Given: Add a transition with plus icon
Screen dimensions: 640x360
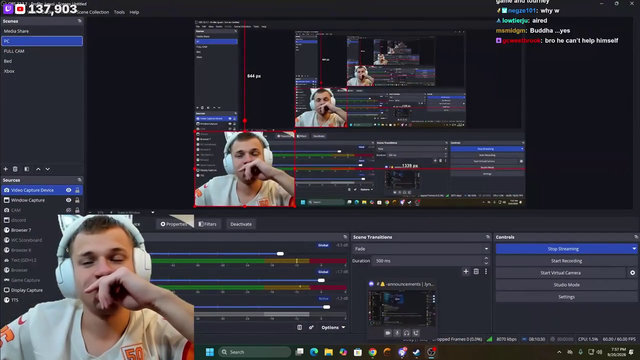Looking at the screenshot, I should [466, 271].
